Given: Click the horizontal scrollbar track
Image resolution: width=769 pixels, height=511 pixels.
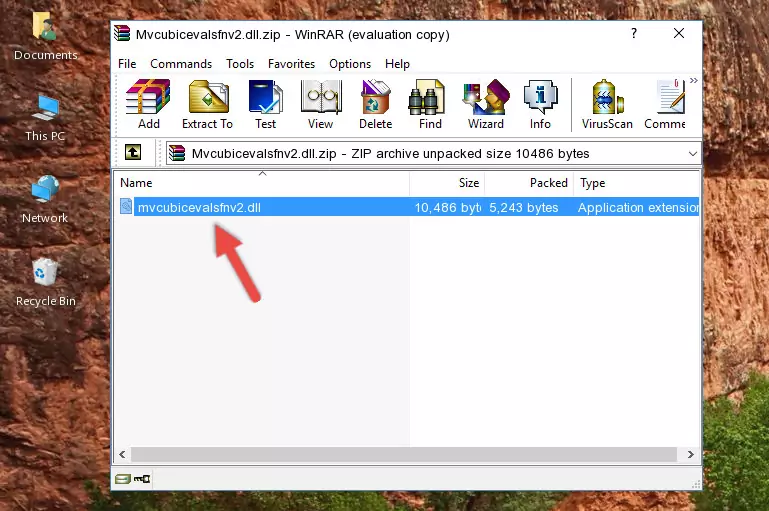Looking at the screenshot, I should pos(404,455).
